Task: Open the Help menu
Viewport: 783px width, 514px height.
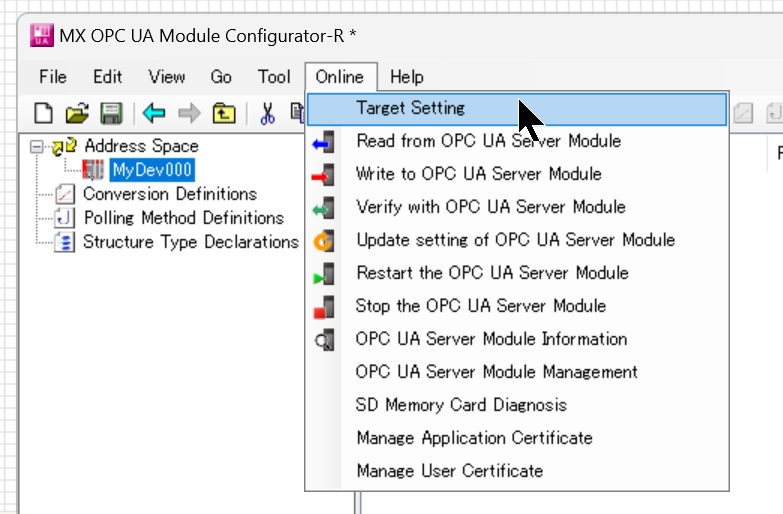Action: tap(407, 77)
